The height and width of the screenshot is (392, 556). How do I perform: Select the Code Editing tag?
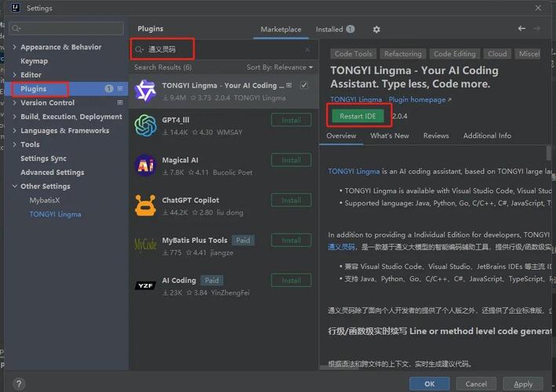[x=455, y=54]
